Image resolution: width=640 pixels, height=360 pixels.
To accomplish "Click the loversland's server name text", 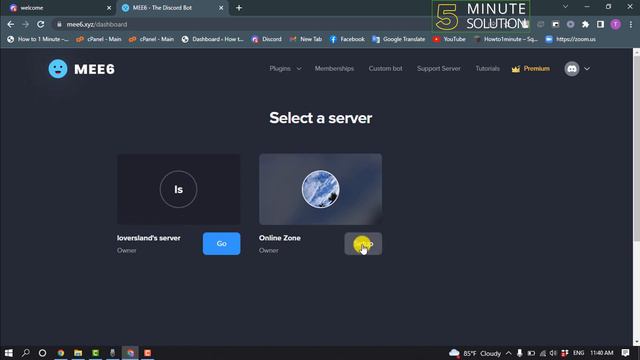I will pos(149,238).
